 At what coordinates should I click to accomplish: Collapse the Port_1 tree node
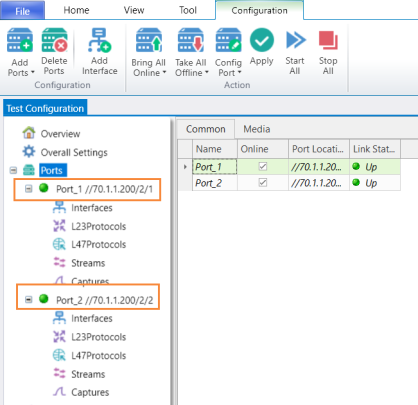29,189
